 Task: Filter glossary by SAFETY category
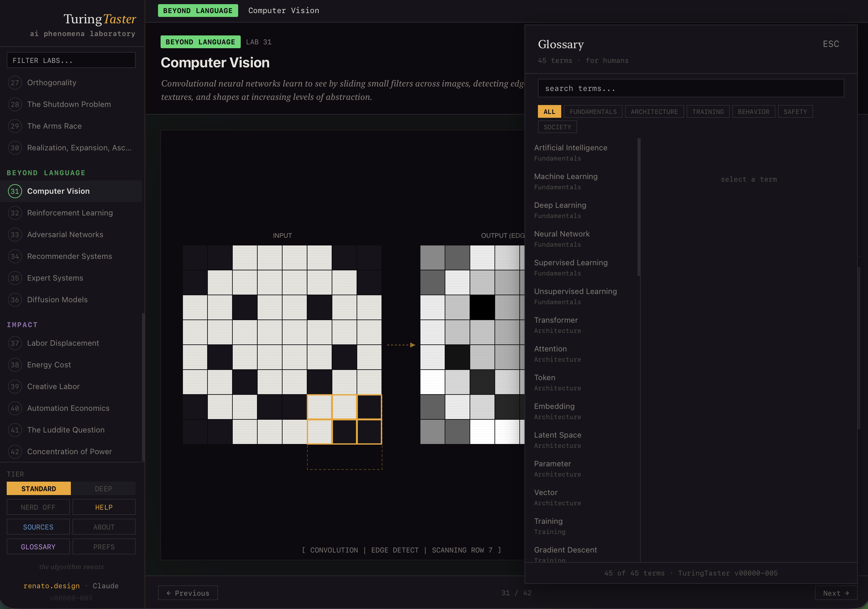795,112
